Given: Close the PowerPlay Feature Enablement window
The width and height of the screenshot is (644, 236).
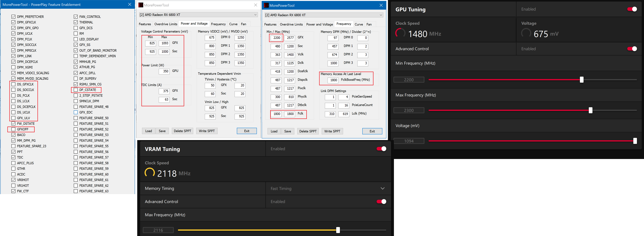Looking at the screenshot, I should pyautogui.click(x=130, y=5).
